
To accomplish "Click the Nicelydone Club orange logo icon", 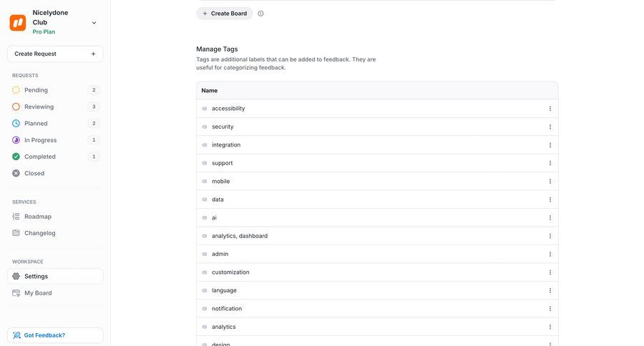I will tap(18, 22).
